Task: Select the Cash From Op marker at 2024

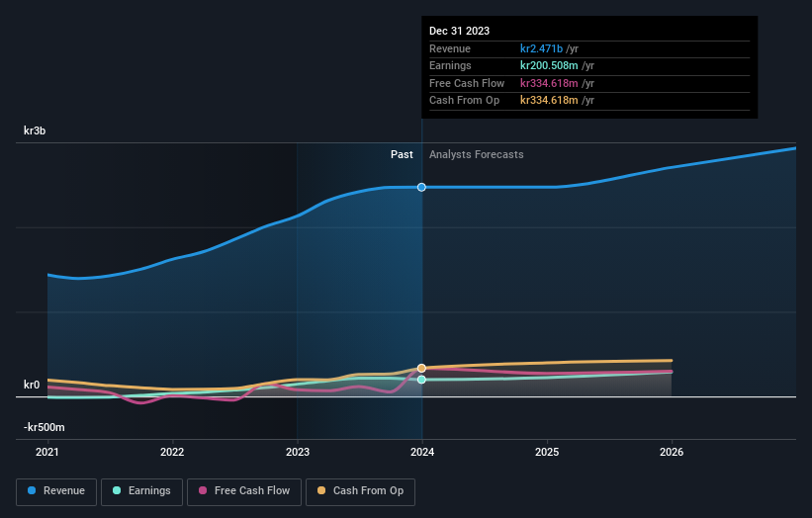Action: click(x=421, y=368)
